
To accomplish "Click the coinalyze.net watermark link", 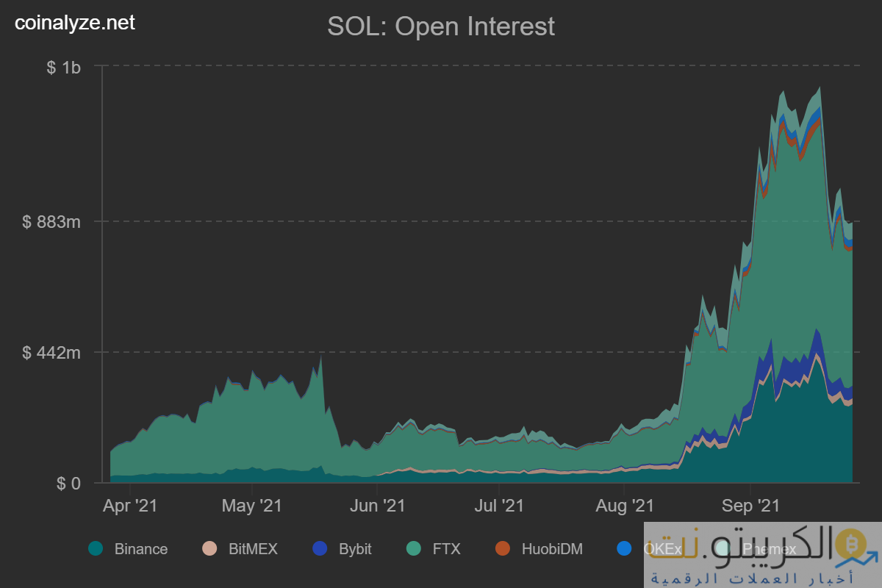I will [75, 23].
